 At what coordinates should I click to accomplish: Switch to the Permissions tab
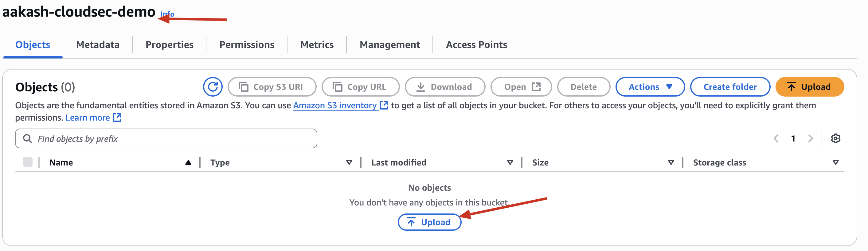click(x=247, y=45)
